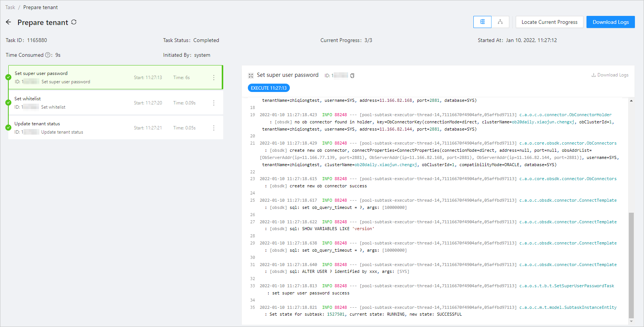The image size is (644, 327).
Task: Select the Set super user password subtask row
Action: 115,78
